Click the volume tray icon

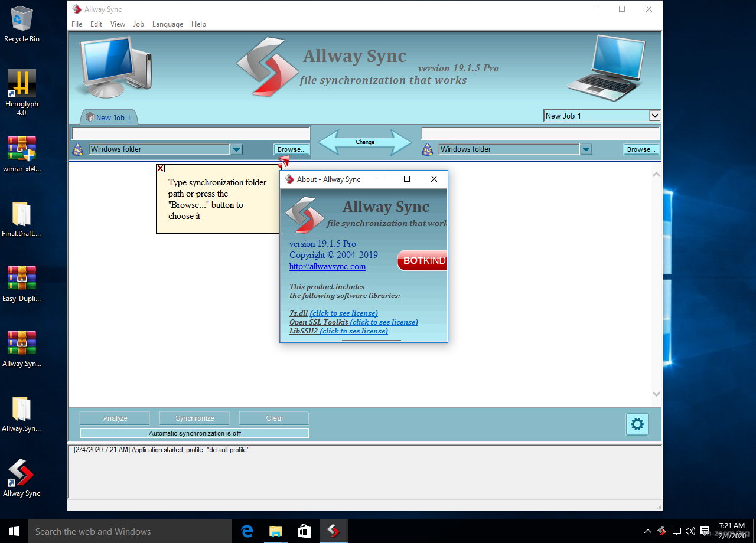coord(690,531)
